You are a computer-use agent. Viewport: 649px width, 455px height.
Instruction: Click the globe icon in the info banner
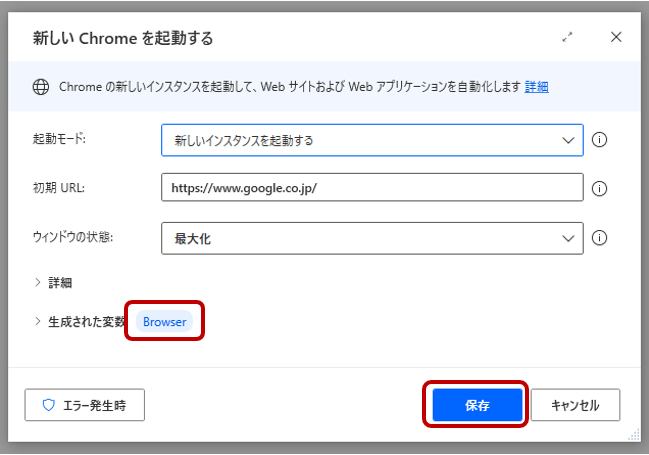tap(41, 87)
